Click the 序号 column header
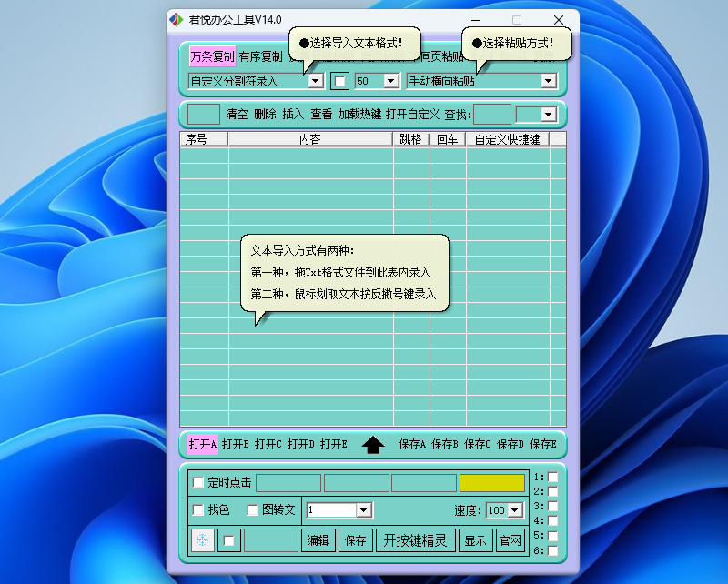 tap(204, 139)
